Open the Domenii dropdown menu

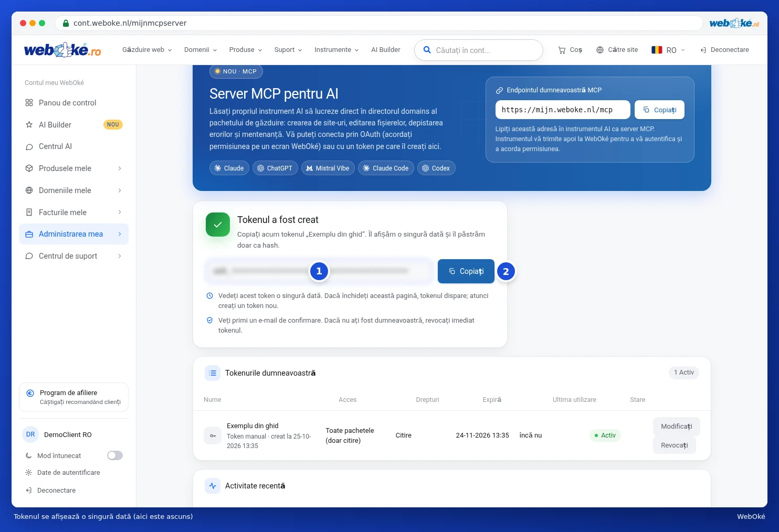(x=201, y=50)
